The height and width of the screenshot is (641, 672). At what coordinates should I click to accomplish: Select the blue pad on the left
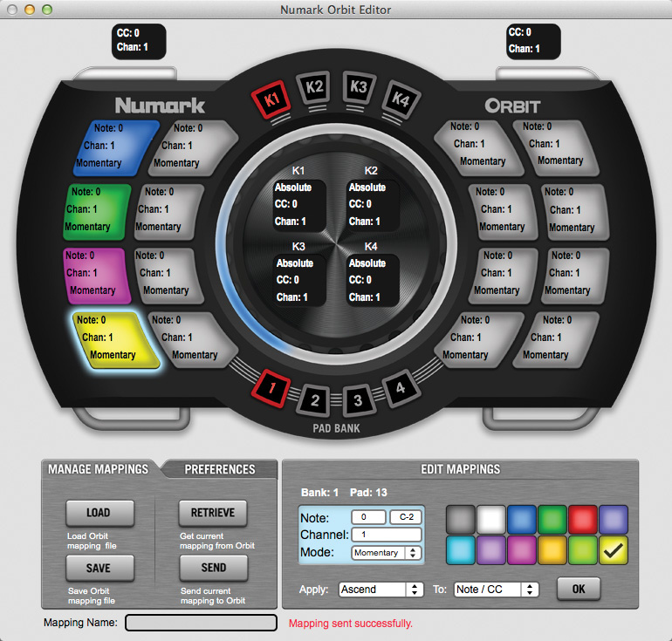tap(115, 147)
